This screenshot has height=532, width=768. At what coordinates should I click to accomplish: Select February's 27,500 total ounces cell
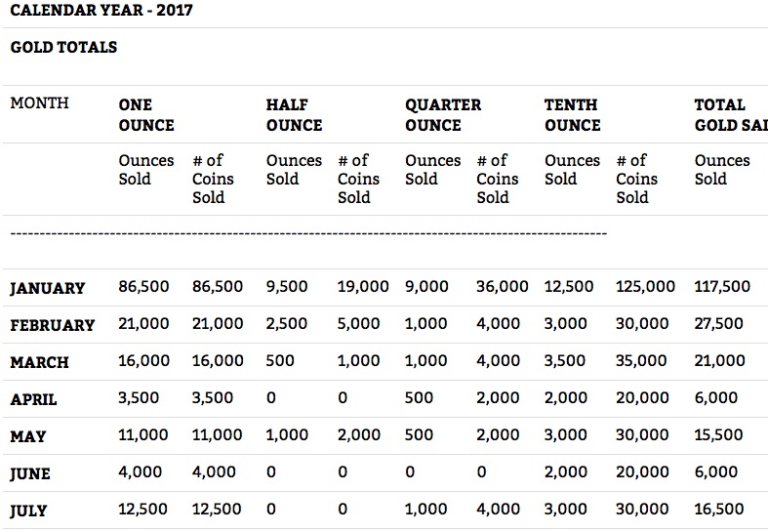(718, 324)
